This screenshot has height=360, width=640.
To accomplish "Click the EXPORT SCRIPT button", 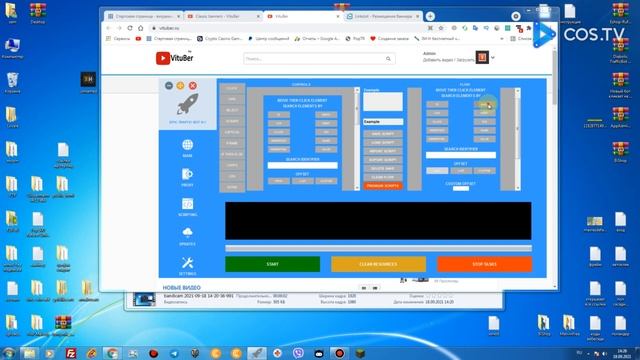I will pyautogui.click(x=383, y=160).
